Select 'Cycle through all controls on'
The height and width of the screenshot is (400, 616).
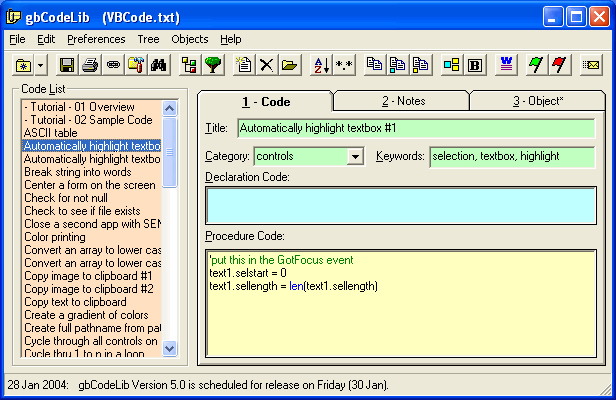[x=92, y=341]
